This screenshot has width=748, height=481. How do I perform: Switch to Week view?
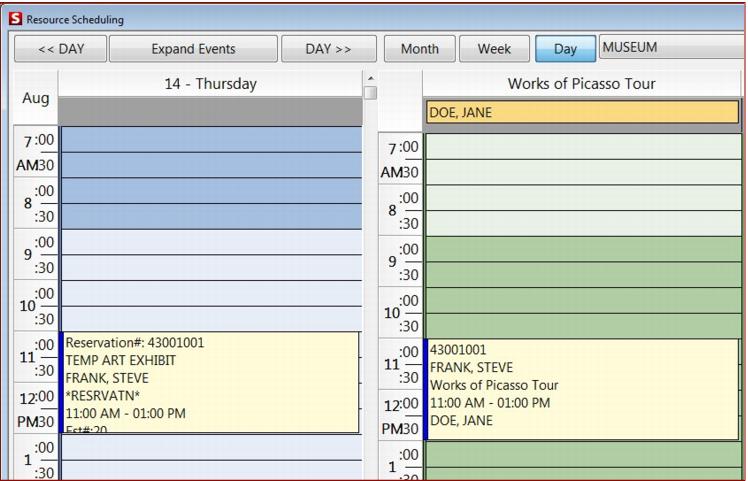click(493, 49)
